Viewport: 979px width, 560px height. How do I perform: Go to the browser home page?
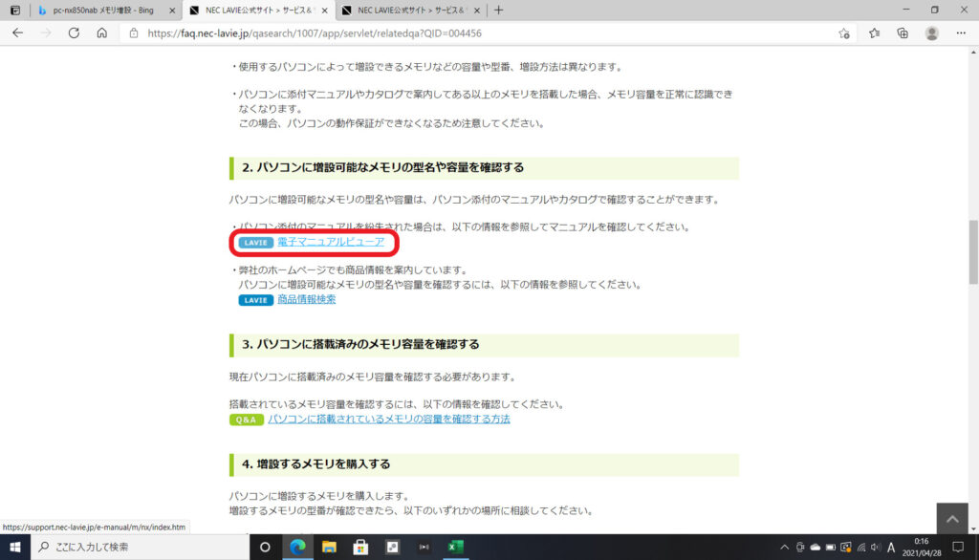101,32
